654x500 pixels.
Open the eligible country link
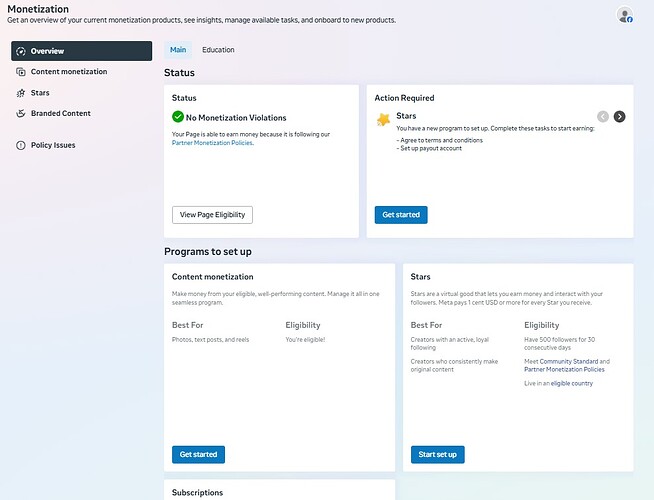pos(572,383)
